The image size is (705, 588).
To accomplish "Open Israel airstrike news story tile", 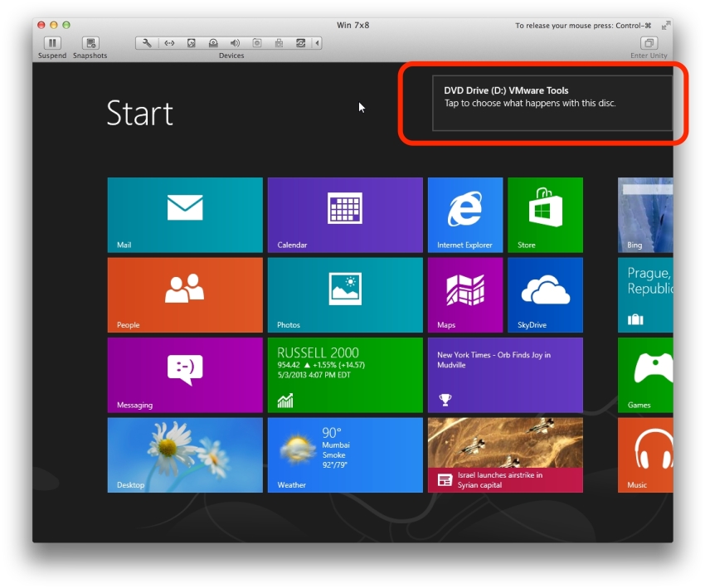I will (505, 454).
